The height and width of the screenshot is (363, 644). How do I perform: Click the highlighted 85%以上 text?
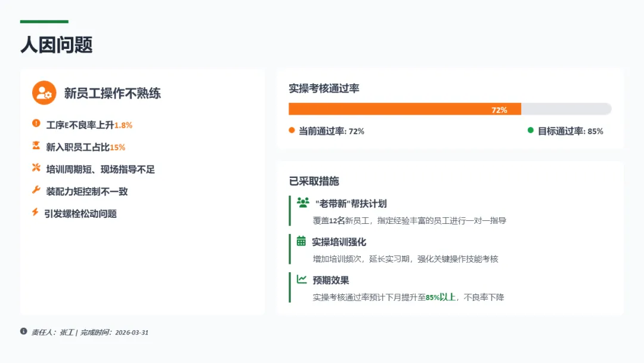pos(440,297)
